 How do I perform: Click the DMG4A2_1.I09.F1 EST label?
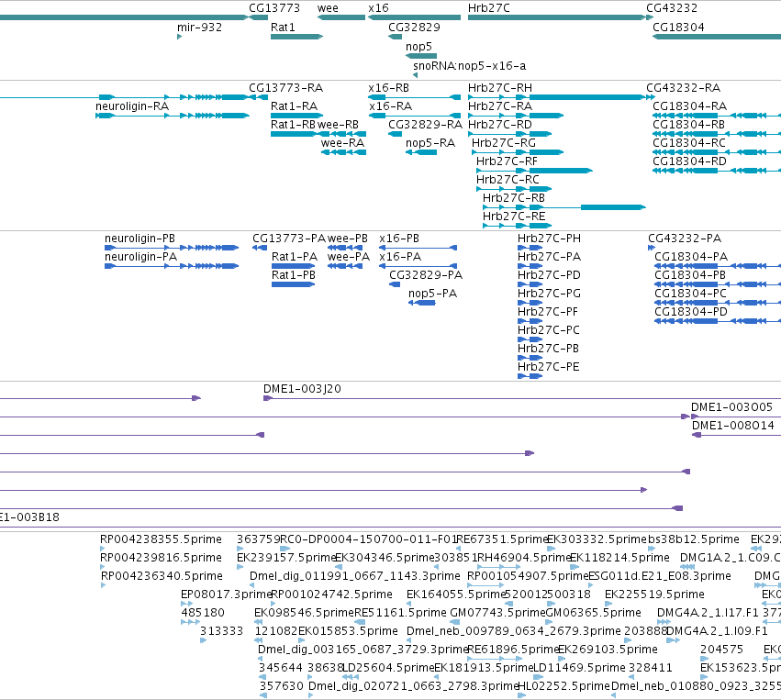tap(717, 631)
